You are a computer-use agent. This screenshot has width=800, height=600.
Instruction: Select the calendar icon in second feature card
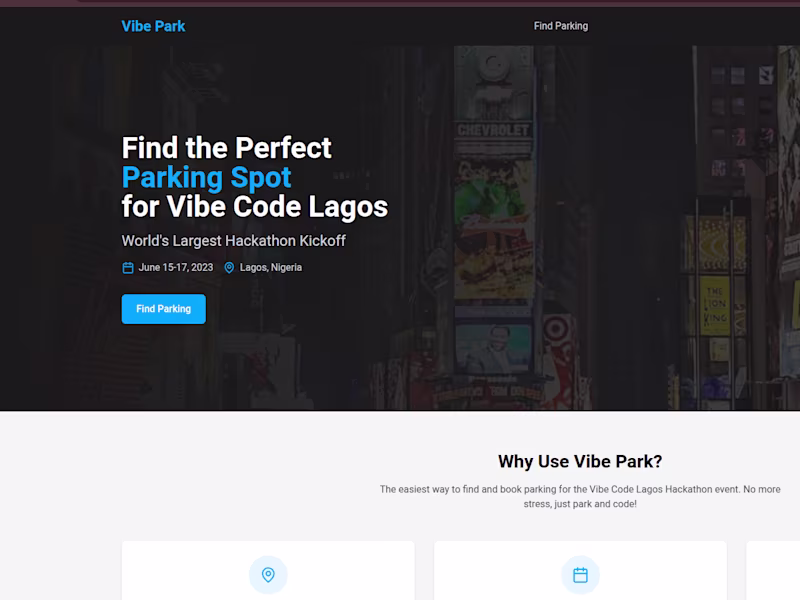click(580, 574)
